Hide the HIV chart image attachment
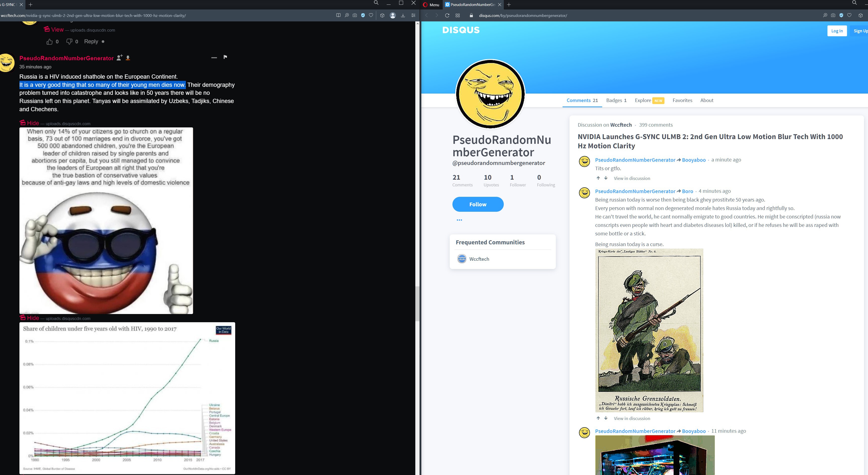Viewport: 868px width, 475px height. point(33,318)
